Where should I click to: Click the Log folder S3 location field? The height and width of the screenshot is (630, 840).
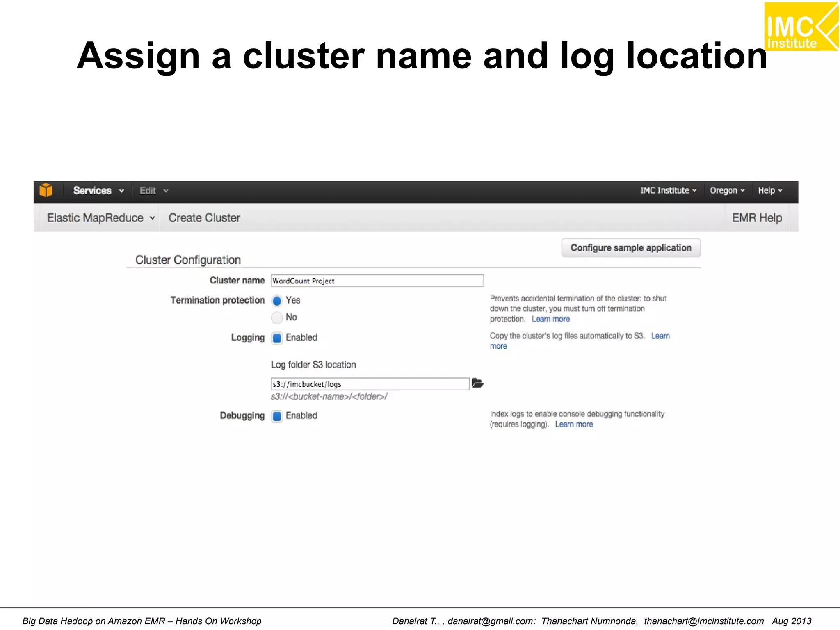point(370,384)
